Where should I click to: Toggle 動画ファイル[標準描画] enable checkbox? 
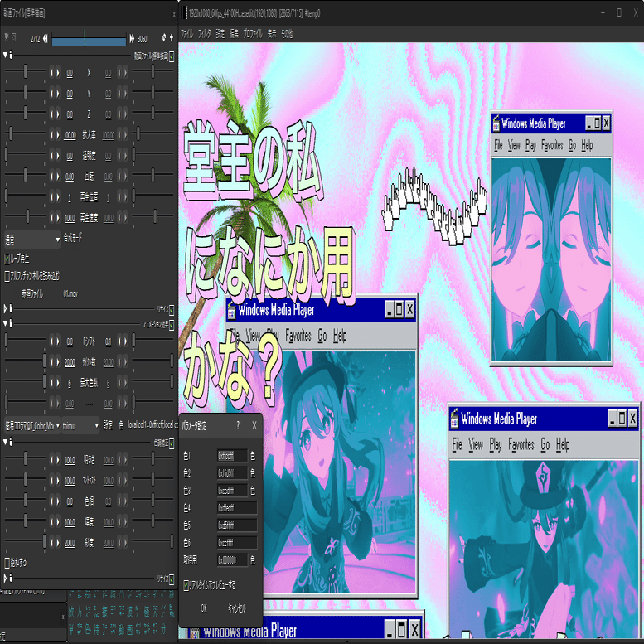(x=172, y=56)
